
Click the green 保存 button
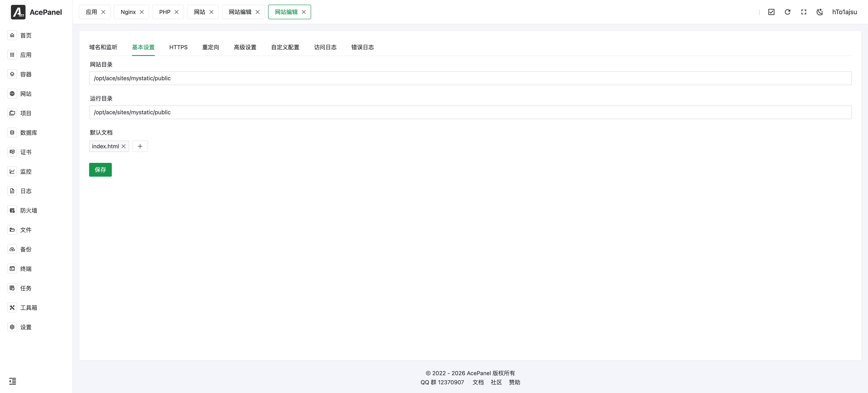(x=100, y=170)
